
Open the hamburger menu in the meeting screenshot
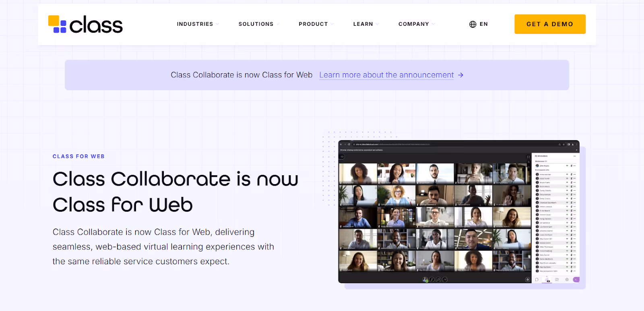[x=342, y=157]
